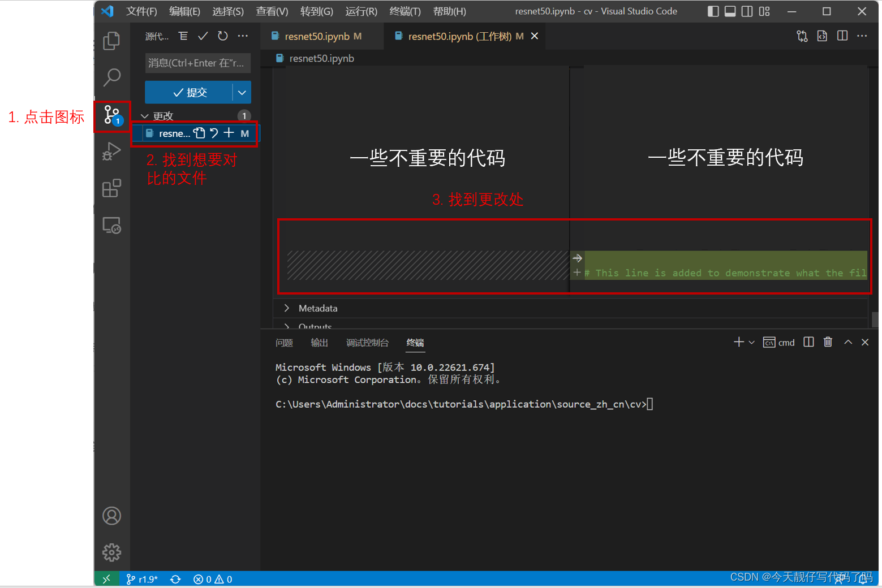Open source control more actions ellipsis
This screenshot has width=882, height=588.
[243, 36]
